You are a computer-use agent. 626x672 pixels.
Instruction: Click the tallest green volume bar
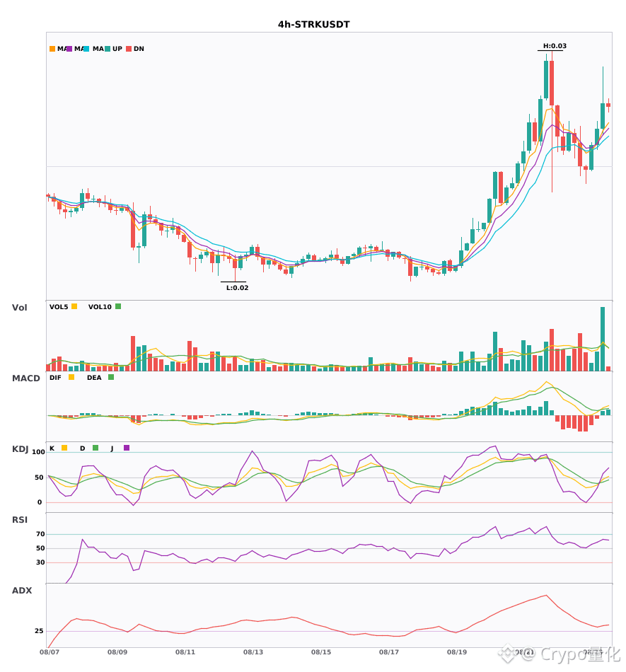(x=603, y=339)
